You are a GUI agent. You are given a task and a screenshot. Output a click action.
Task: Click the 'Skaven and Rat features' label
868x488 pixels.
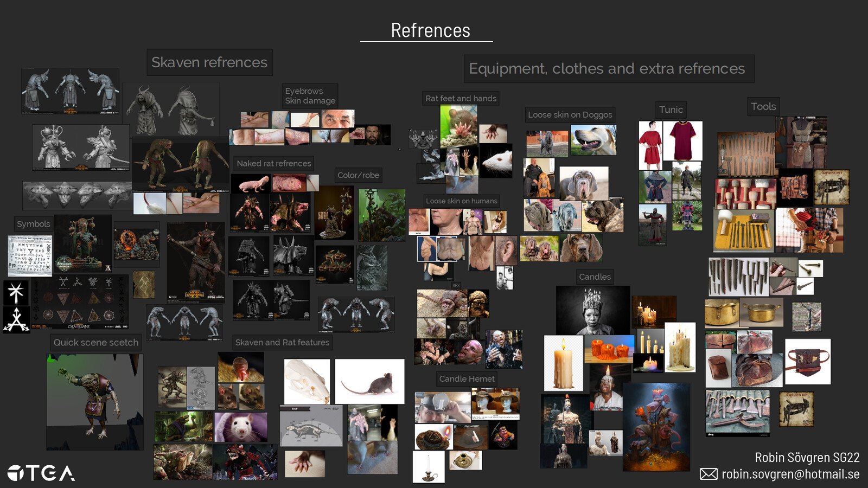283,342
